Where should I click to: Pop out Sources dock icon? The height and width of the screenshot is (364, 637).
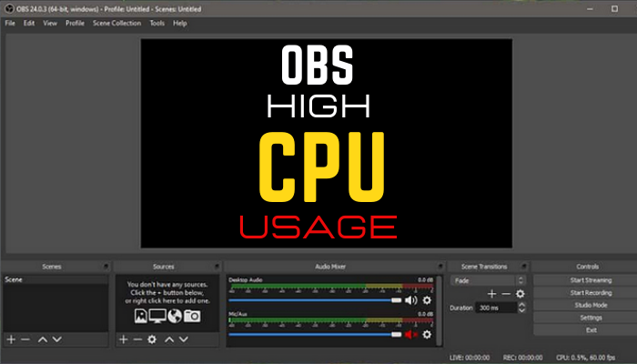[x=217, y=267]
